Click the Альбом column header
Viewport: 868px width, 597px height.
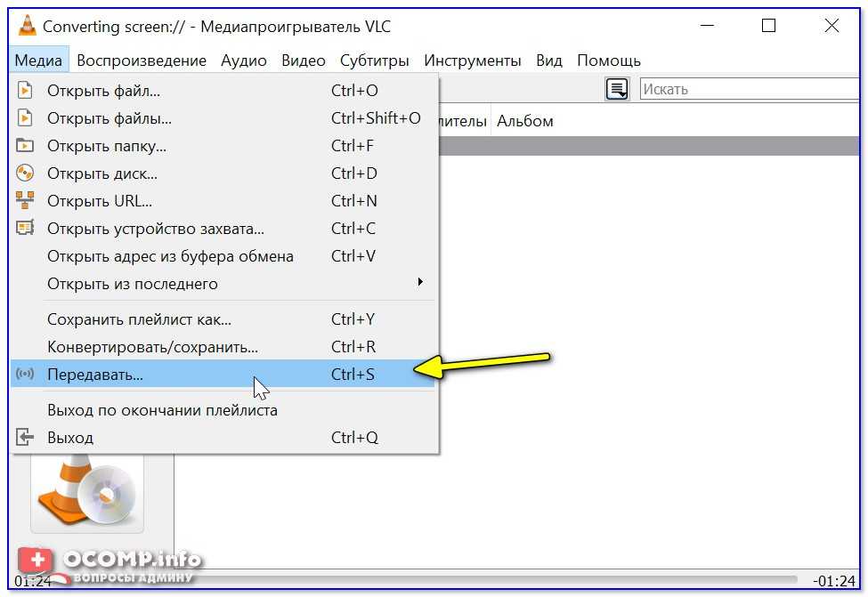(x=525, y=121)
